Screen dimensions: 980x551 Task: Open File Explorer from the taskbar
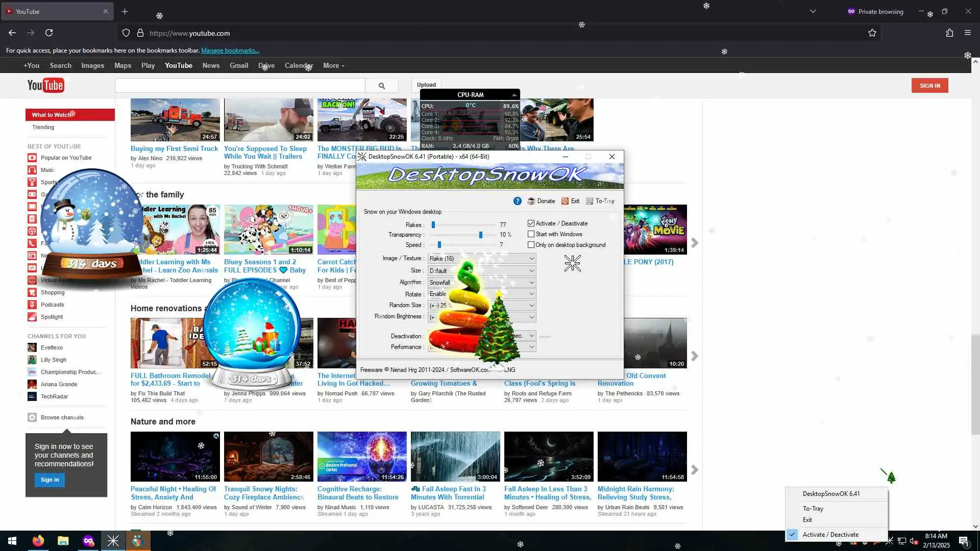pyautogui.click(x=63, y=541)
